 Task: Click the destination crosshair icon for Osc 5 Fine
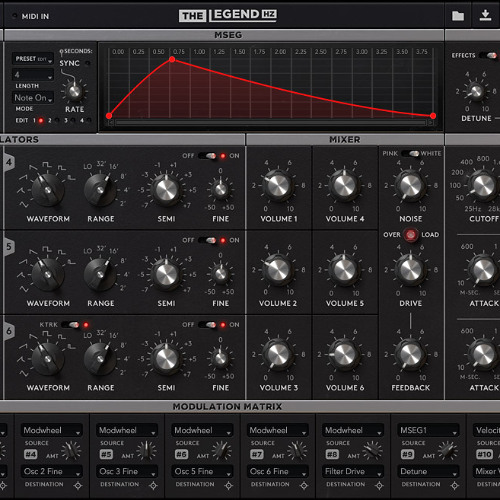pyautogui.click(x=229, y=486)
